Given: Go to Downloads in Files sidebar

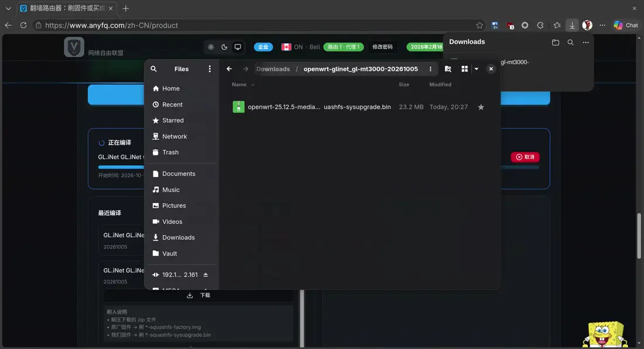Looking at the screenshot, I should tap(181, 237).
